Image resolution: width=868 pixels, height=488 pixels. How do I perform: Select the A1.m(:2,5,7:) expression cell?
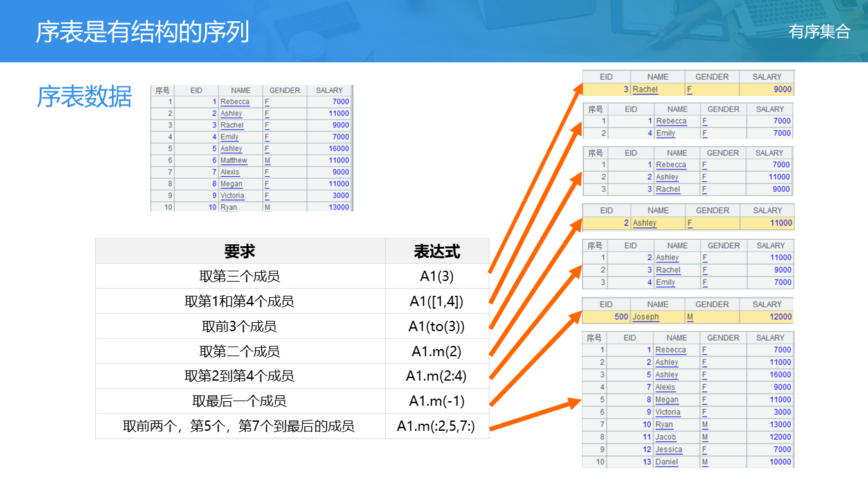tap(437, 426)
